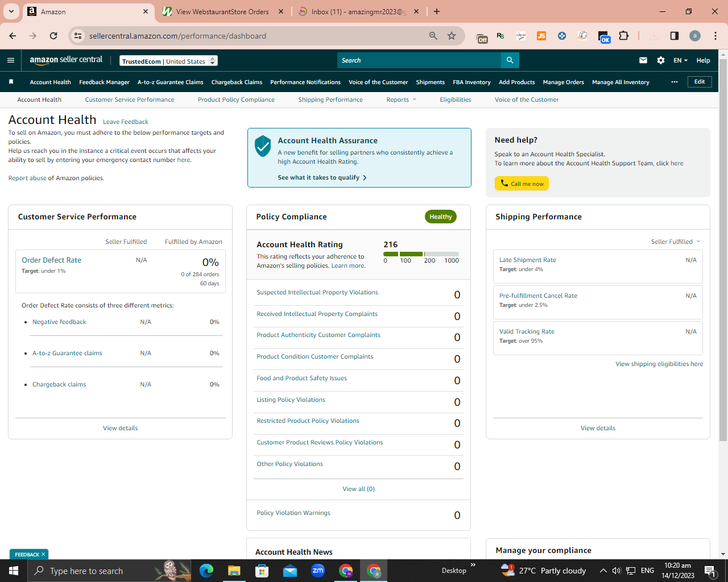Image resolution: width=728 pixels, height=582 pixels.
Task: Bookmark this page with the star icon
Action: click(x=452, y=36)
